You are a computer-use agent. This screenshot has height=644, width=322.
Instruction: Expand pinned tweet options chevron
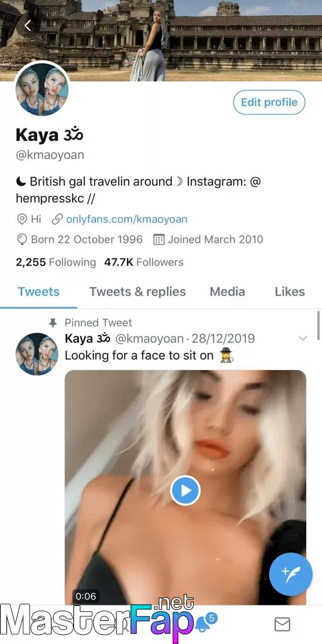(303, 339)
